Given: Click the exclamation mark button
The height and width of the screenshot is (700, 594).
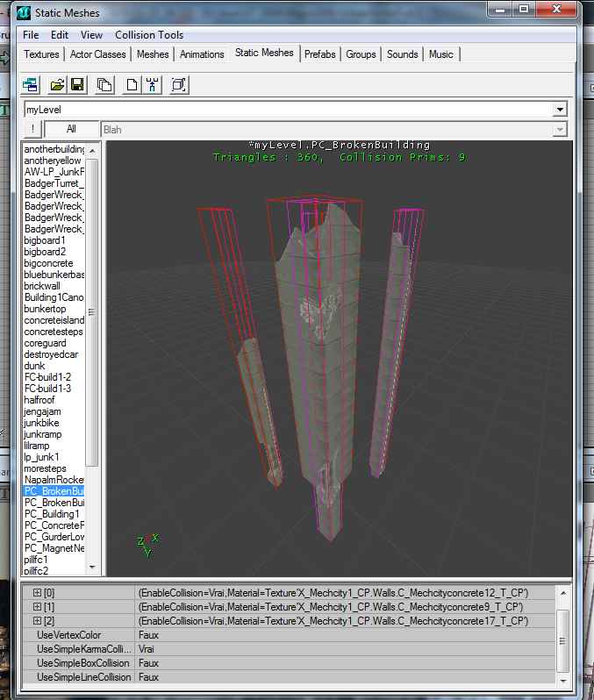Looking at the screenshot, I should point(32,129).
